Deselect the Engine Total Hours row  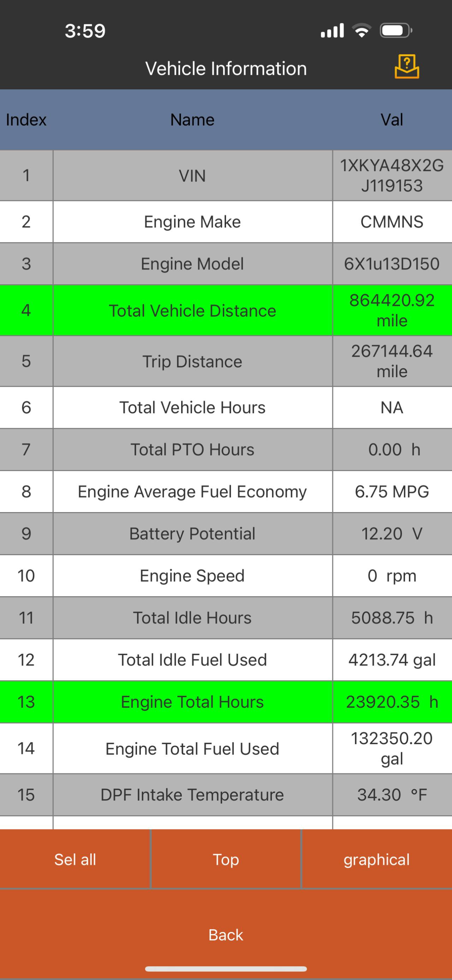pyautogui.click(x=192, y=702)
